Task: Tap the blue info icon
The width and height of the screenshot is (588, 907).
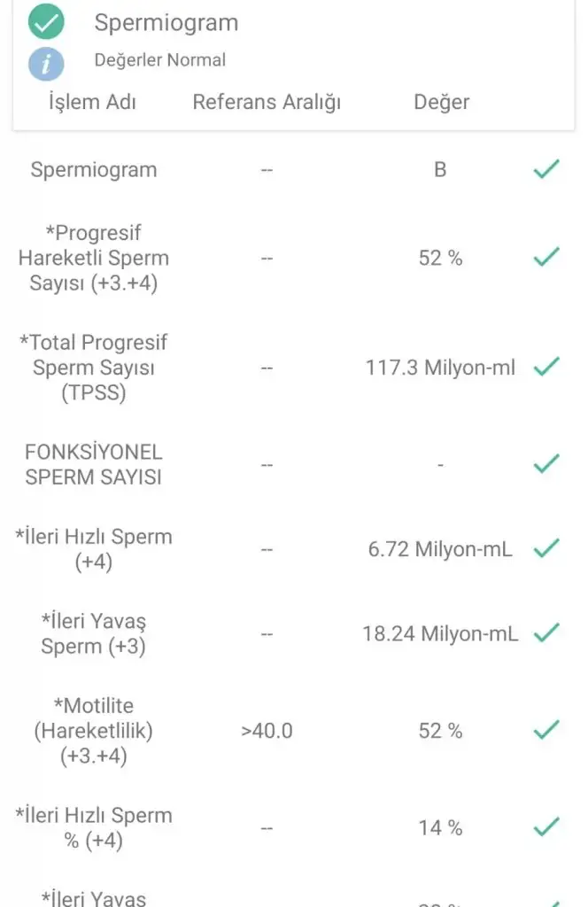Action: (x=46, y=64)
